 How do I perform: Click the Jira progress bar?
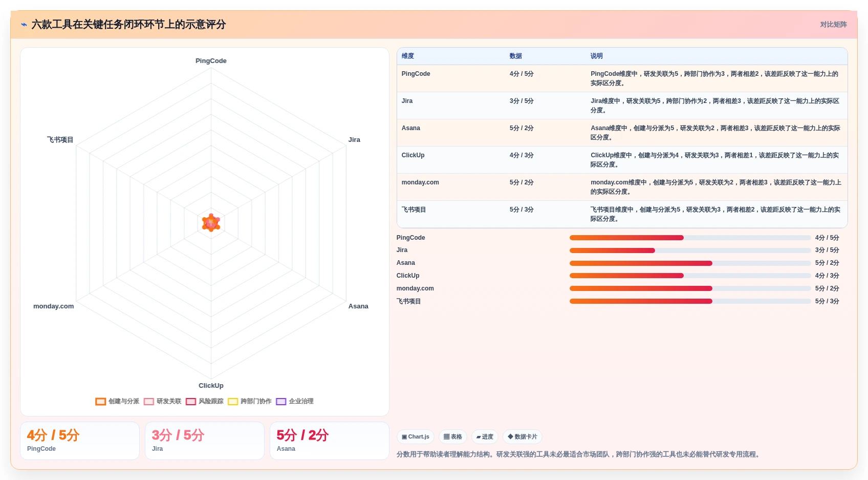click(690, 251)
